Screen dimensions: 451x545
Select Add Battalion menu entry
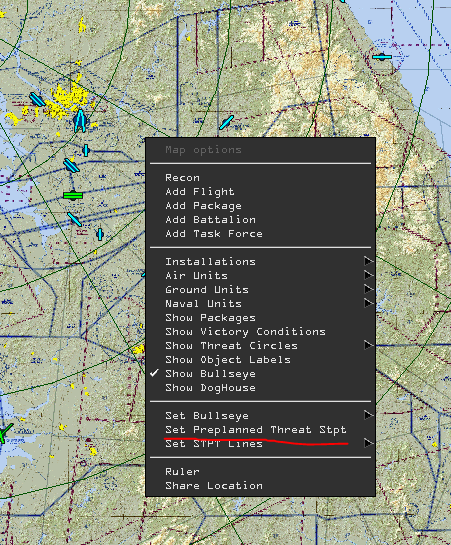(211, 220)
